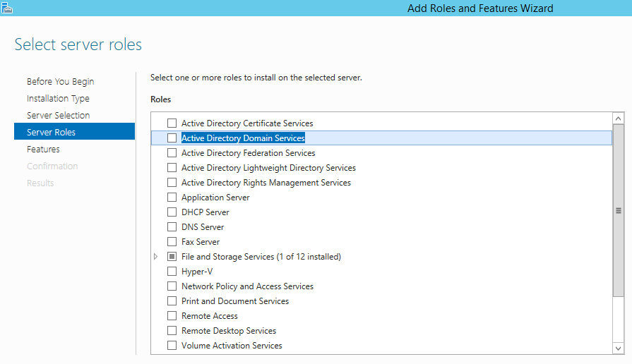Viewport: 632px width, 364px height.
Task: Select Print and Document Services label
Action: coord(235,301)
